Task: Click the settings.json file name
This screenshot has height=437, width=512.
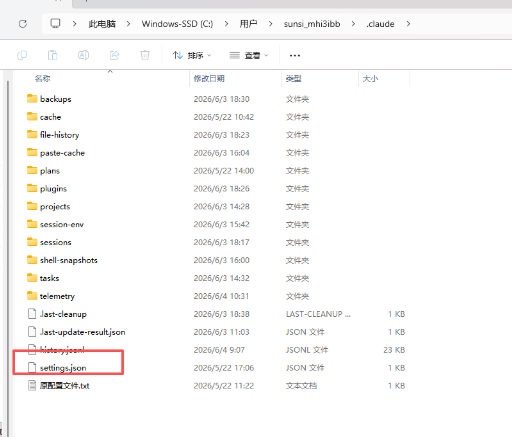Action: (x=63, y=368)
